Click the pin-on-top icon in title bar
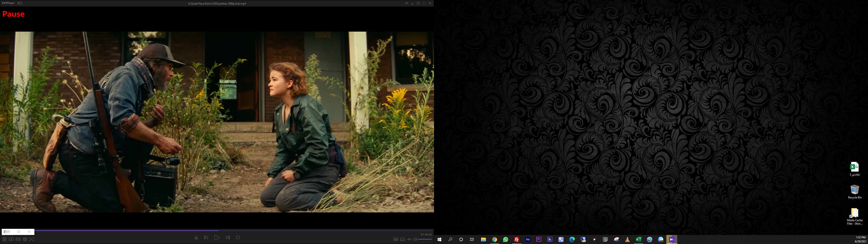Image resolution: width=868 pixels, height=244 pixels. click(x=406, y=3)
